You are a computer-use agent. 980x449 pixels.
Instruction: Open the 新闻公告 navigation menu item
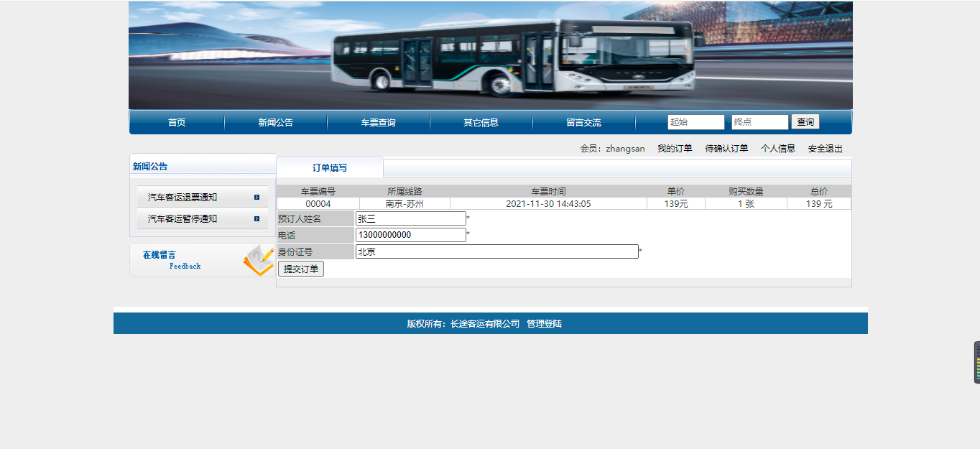click(x=276, y=123)
